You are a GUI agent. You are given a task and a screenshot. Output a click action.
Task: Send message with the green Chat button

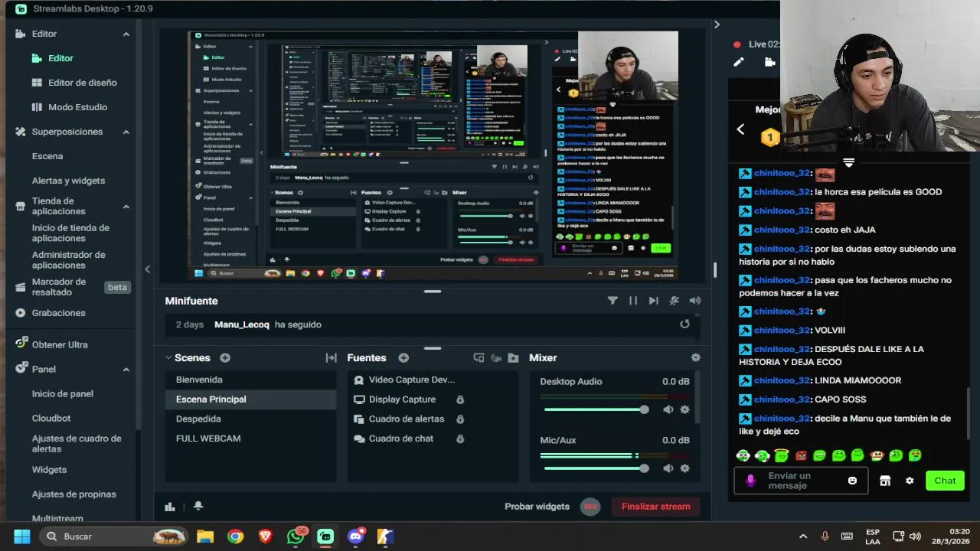pos(945,481)
